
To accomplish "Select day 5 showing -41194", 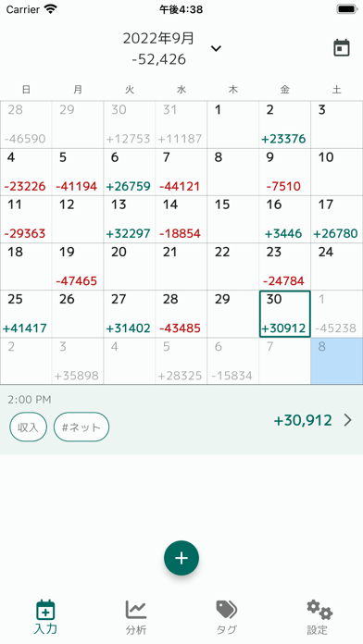I will (x=78, y=172).
